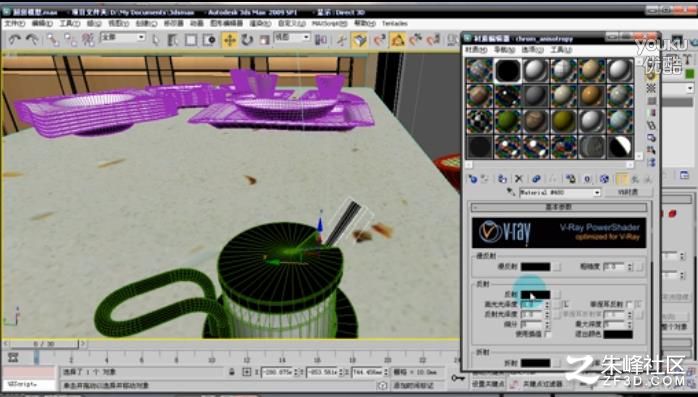The height and width of the screenshot is (397, 698).
Task: Select the black material sample sphere
Action: (x=507, y=70)
